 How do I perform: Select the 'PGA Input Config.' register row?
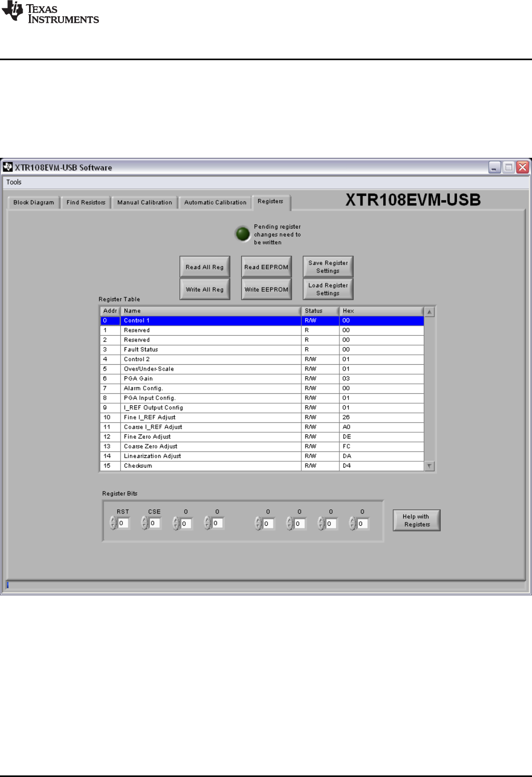click(262, 398)
